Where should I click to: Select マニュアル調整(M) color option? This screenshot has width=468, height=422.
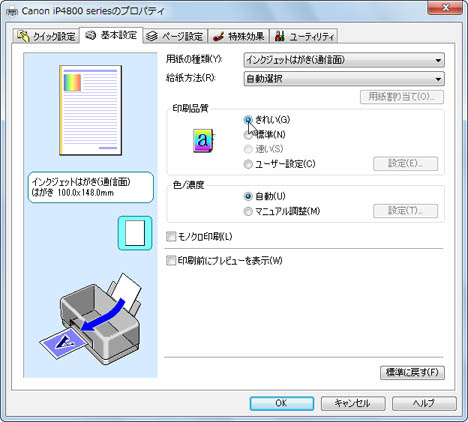click(248, 211)
